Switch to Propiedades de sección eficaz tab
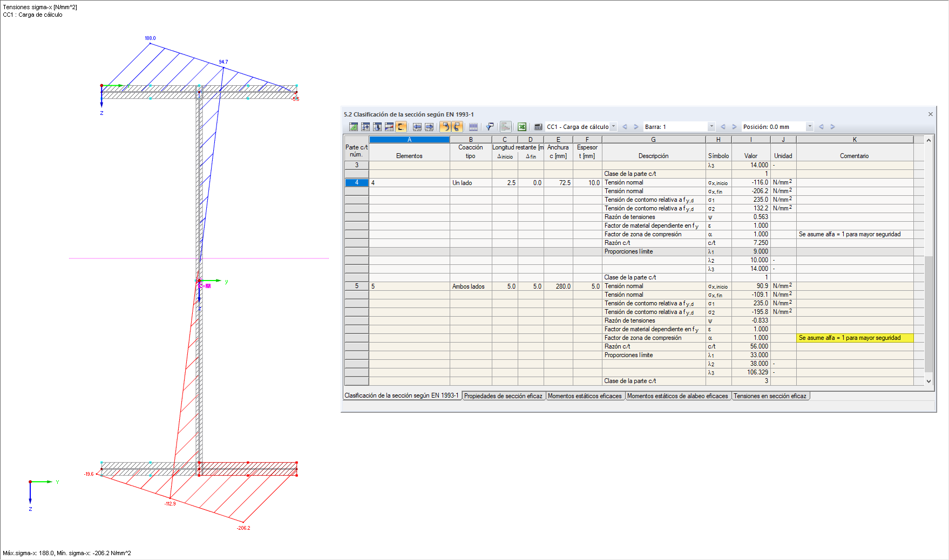This screenshot has height=560, width=949. tap(503, 396)
